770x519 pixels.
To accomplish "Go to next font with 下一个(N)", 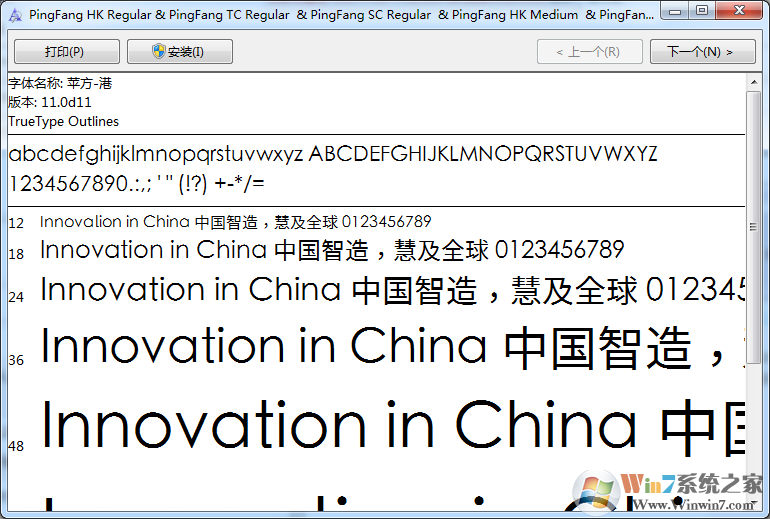I will point(703,52).
